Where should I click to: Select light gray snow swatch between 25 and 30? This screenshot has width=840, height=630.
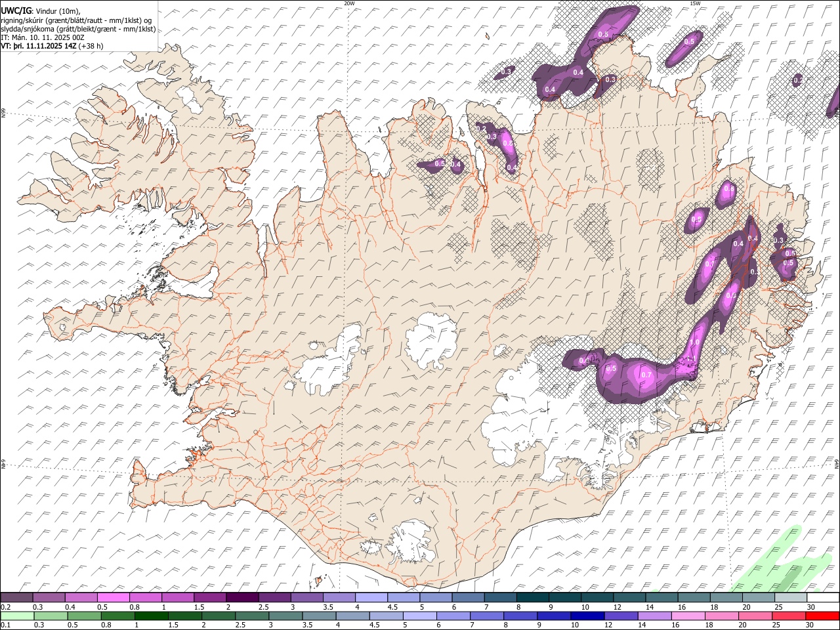point(790,598)
